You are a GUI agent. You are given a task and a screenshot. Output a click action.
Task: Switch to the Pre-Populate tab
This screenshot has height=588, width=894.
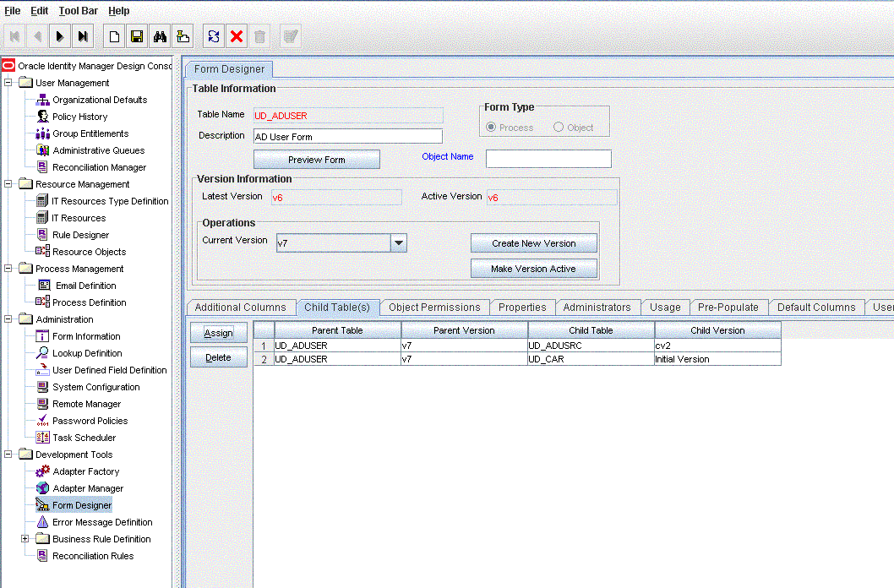(728, 308)
